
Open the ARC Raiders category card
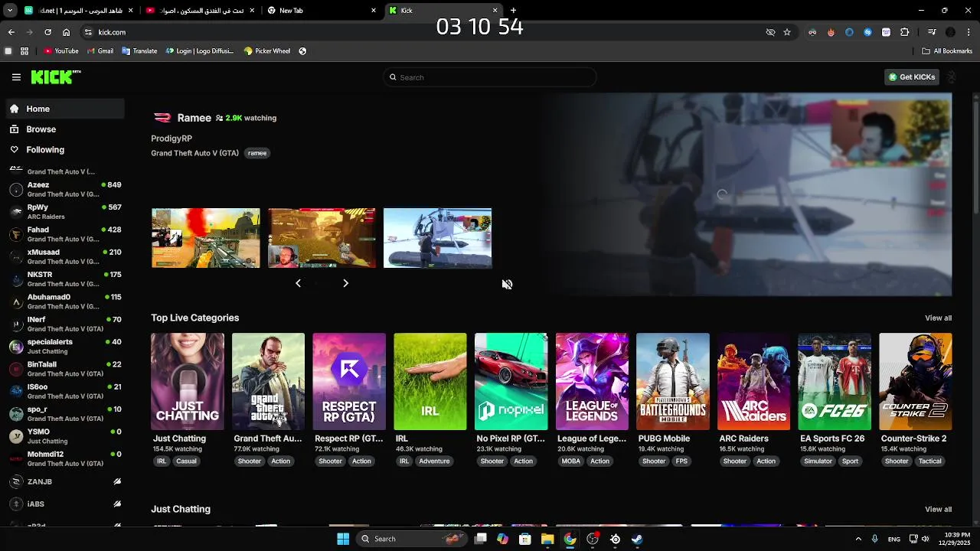pyautogui.click(x=753, y=381)
